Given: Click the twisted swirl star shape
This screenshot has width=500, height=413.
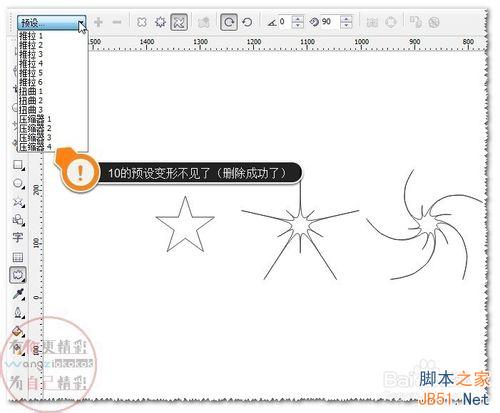Looking at the screenshot, I should coord(427,225).
